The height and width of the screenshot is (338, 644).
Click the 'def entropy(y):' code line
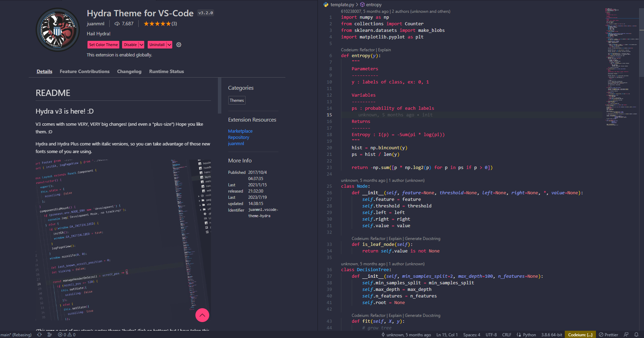361,55
